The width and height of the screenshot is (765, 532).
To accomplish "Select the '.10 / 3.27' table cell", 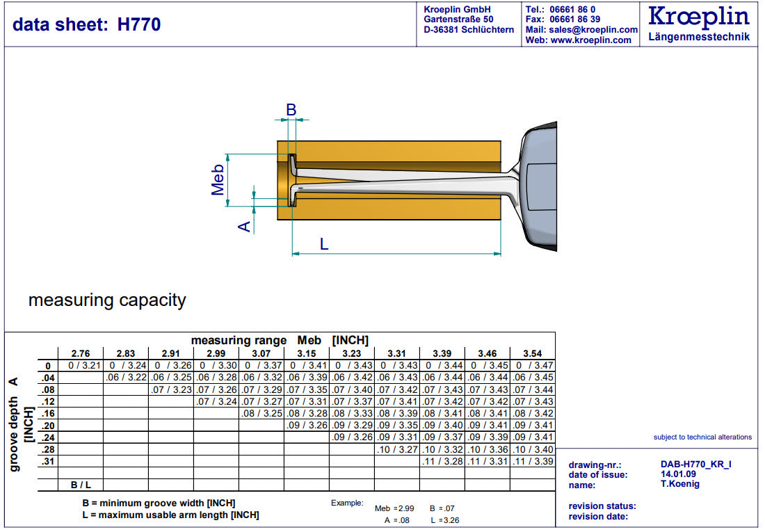I will click(397, 449).
